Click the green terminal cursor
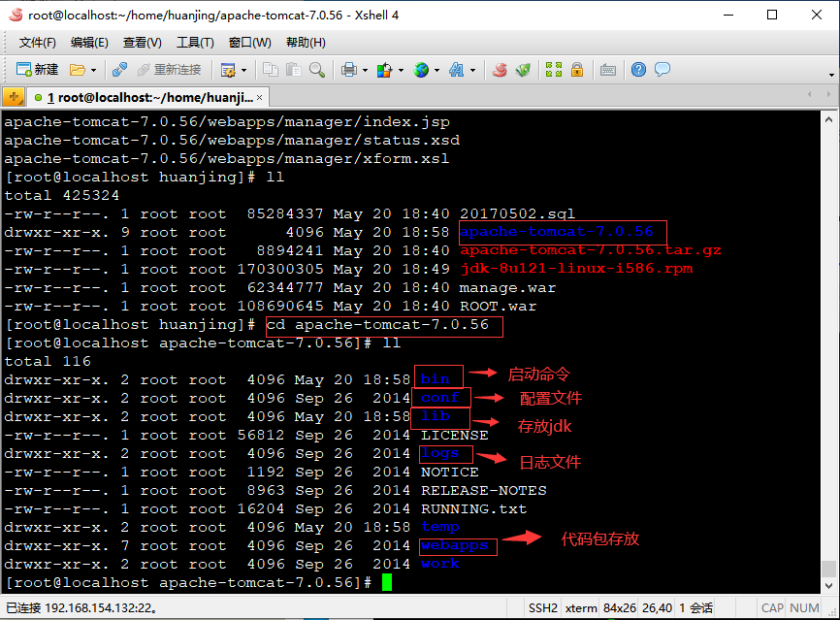Screen dimensions: 840x620 coord(387,582)
